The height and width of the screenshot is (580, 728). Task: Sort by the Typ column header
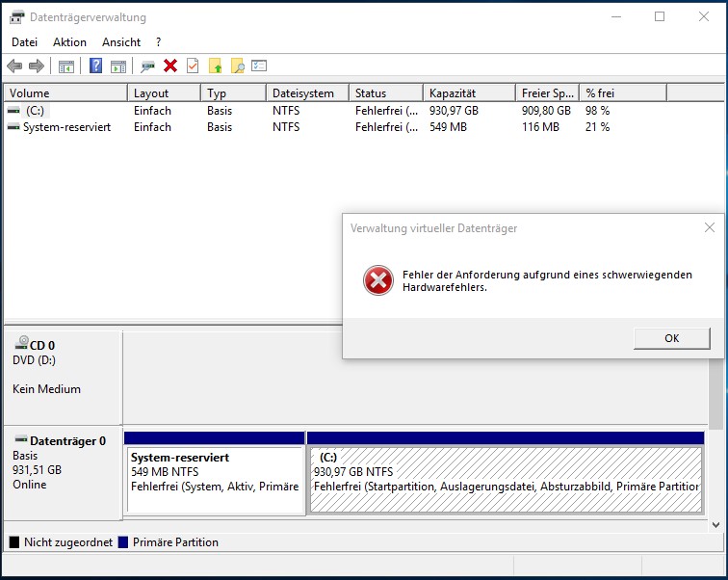point(234,92)
